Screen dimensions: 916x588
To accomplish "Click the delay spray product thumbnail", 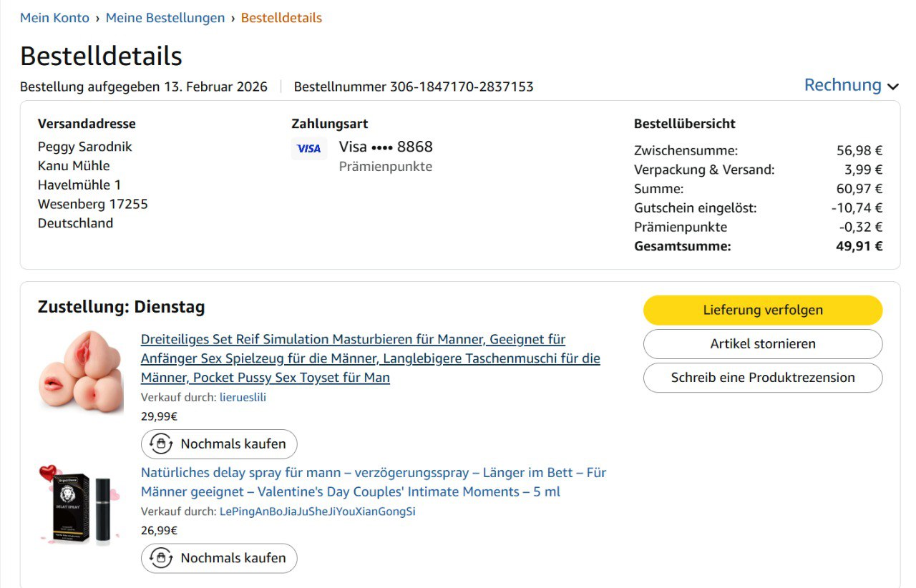I will click(x=79, y=505).
